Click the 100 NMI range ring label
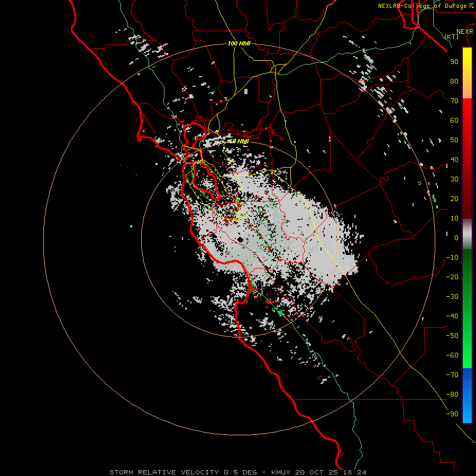The image size is (476, 476). coord(239,43)
